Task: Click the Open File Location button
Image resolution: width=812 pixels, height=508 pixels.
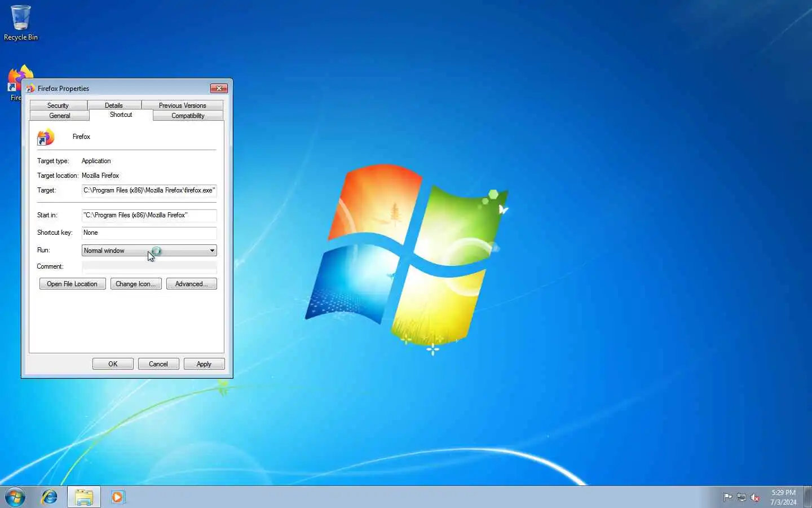Action: pyautogui.click(x=72, y=284)
